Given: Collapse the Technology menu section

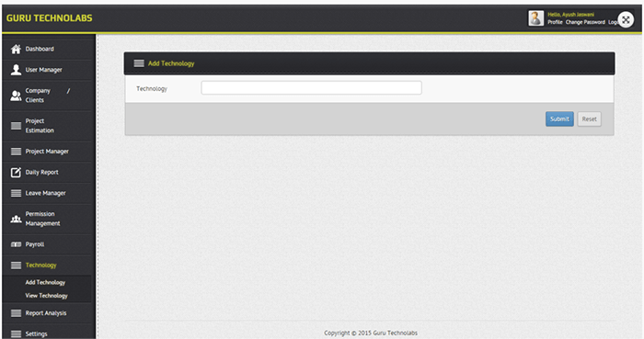Looking at the screenshot, I should 40,266.
